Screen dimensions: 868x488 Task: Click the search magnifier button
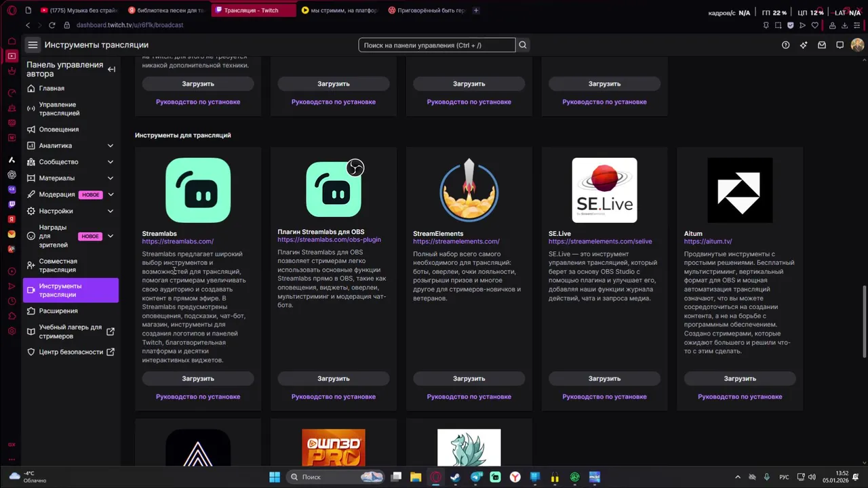tap(522, 45)
